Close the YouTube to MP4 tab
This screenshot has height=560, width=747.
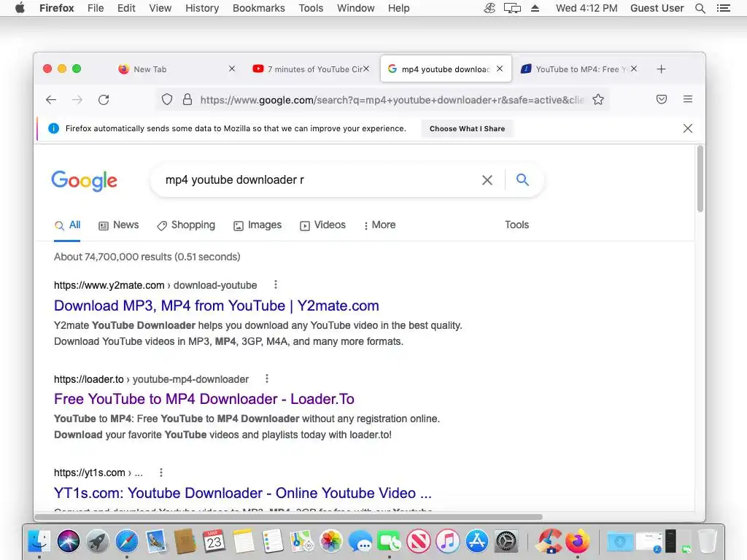click(x=634, y=69)
